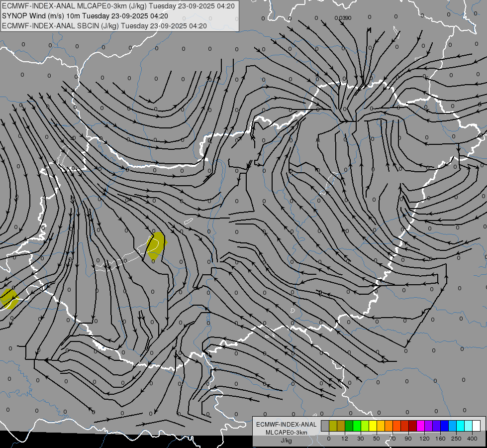This screenshot has width=487, height=448.
Task: Click the 0.0390 value on the map
Action: pyautogui.click(x=343, y=18)
